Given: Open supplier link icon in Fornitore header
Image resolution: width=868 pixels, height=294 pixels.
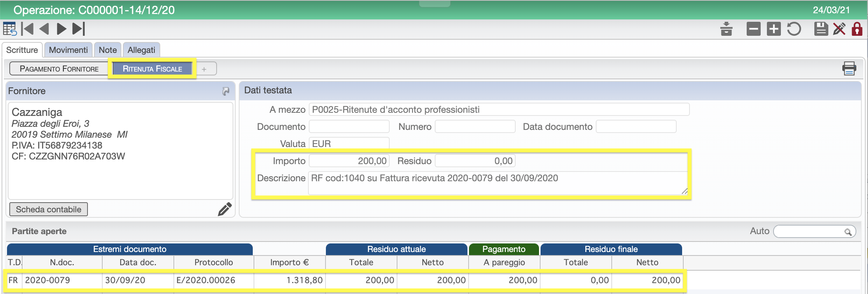Looking at the screenshot, I should [226, 91].
